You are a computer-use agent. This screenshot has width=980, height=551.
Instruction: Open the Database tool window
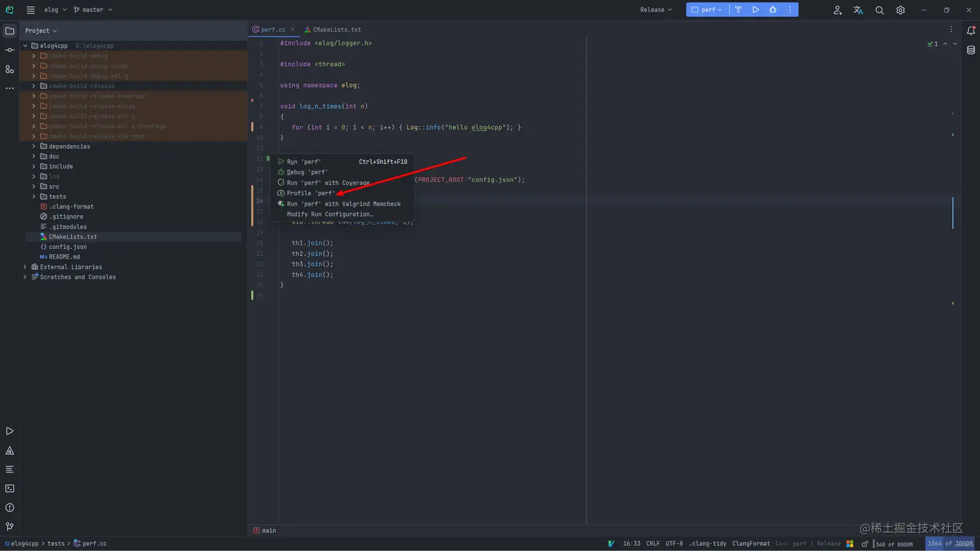tap(971, 50)
